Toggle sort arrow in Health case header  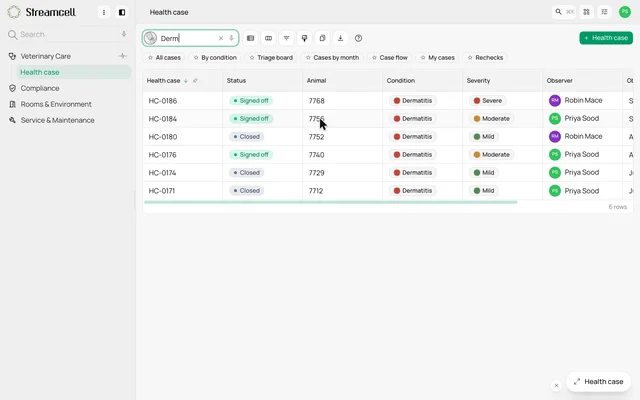pos(186,81)
